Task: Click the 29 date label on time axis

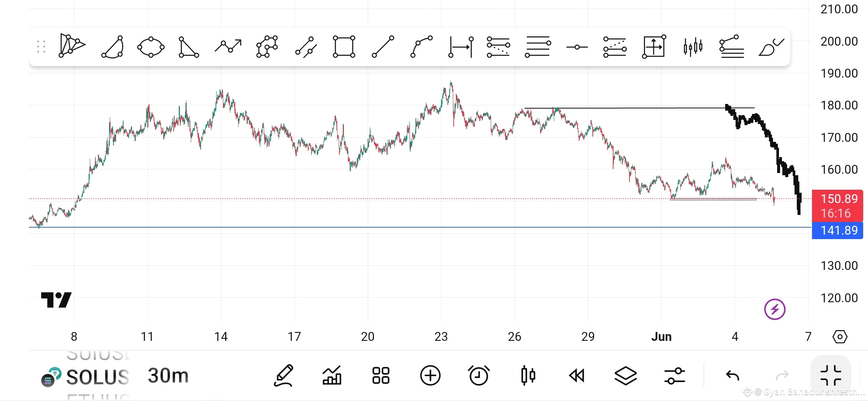Action: (588, 336)
